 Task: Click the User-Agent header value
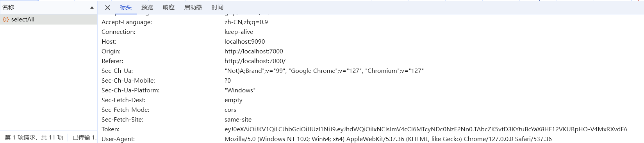point(388,139)
